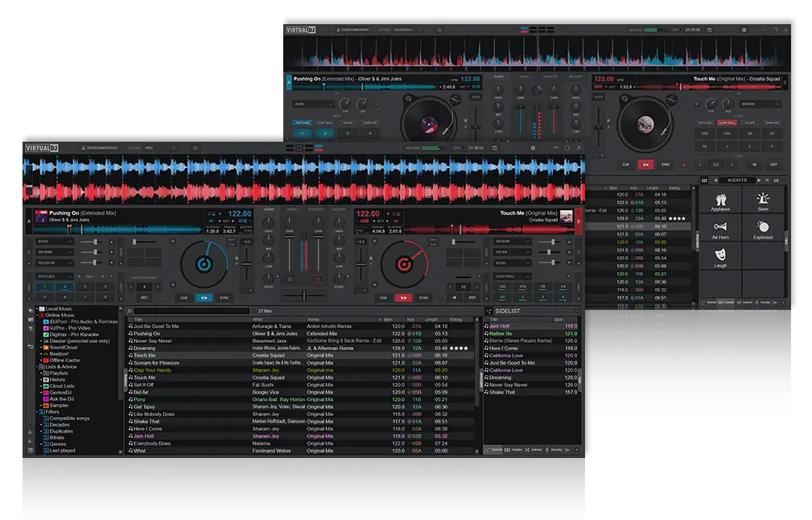Click the right deck pitch fader in the front window
Viewport: 812px width, 520px height.
tap(361, 264)
